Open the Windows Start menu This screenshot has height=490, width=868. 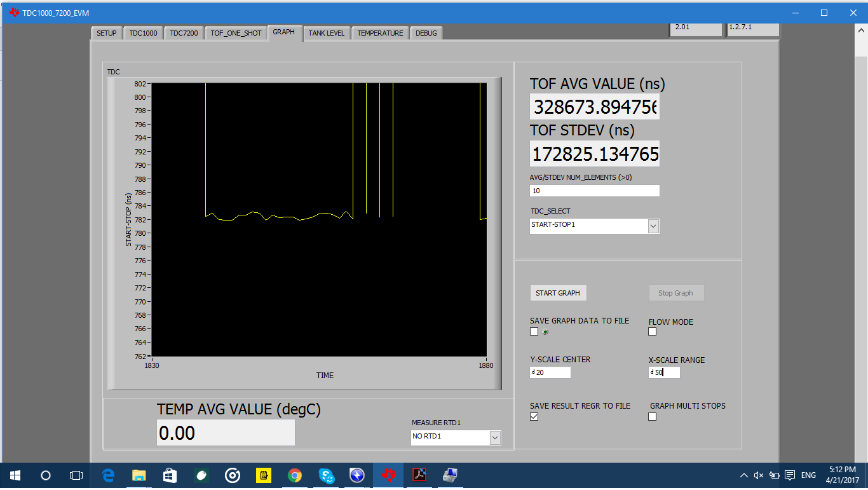click(15, 475)
